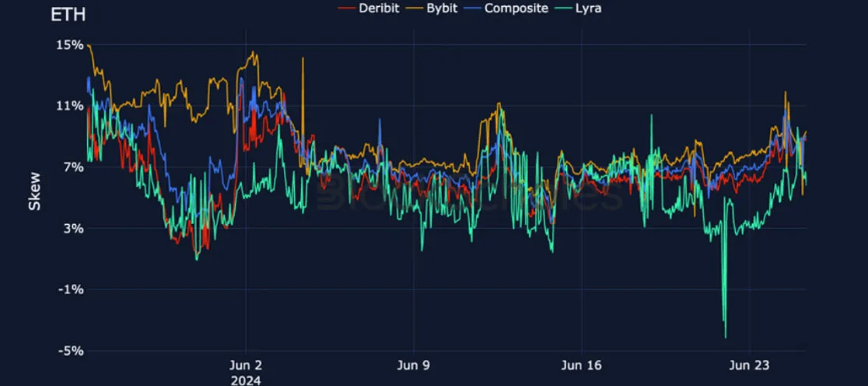Toggle the Composite legend entry

tap(506, 9)
